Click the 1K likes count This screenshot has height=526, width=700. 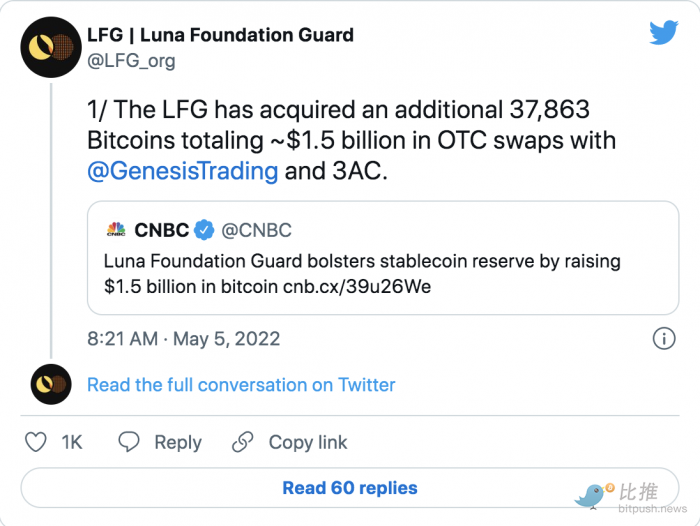(72, 442)
